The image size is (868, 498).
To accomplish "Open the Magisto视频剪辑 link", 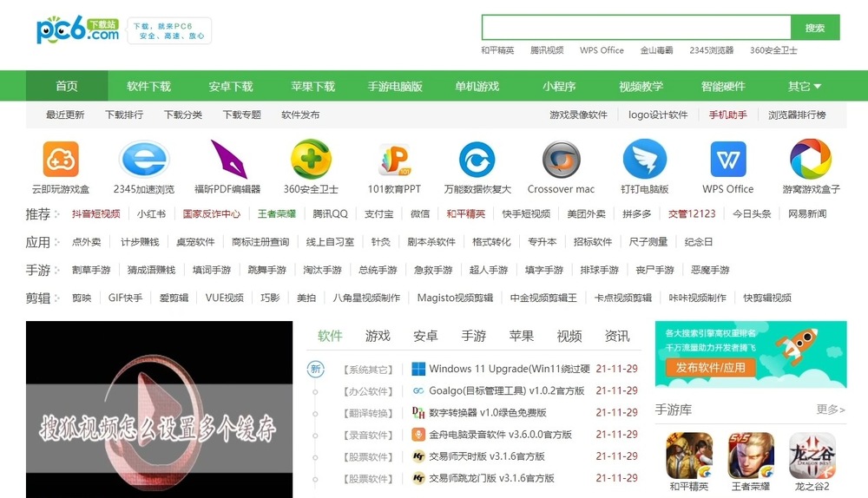I will tap(455, 298).
